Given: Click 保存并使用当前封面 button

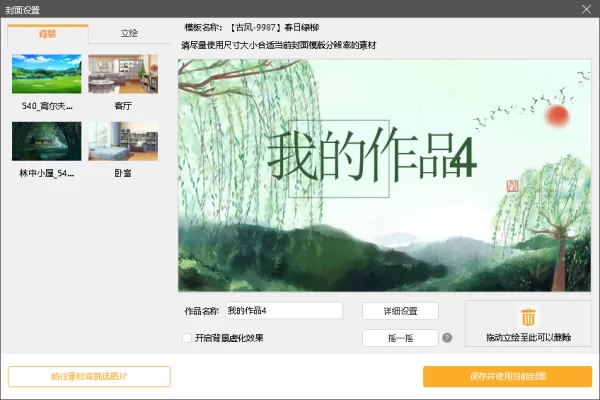Looking at the screenshot, I should tap(507, 377).
